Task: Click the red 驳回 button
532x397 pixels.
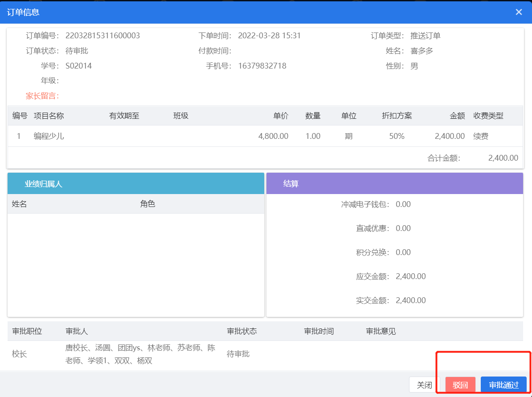Action: point(460,385)
